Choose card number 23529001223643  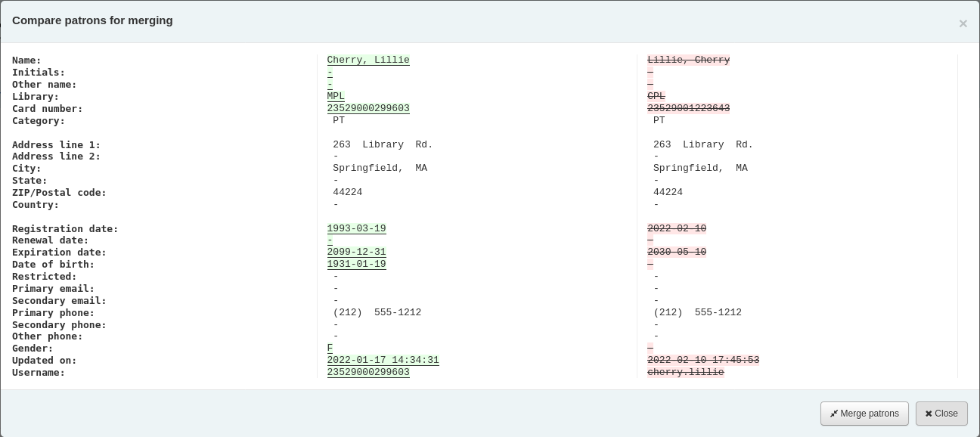click(x=688, y=108)
